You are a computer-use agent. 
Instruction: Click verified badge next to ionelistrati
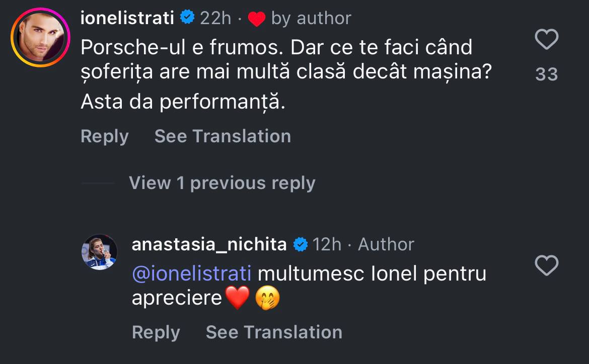(x=188, y=18)
